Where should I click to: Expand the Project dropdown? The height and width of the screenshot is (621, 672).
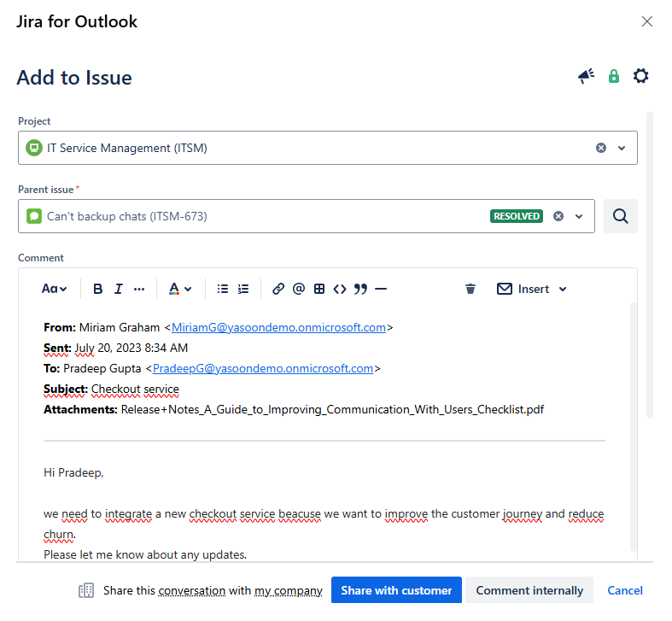click(x=622, y=148)
